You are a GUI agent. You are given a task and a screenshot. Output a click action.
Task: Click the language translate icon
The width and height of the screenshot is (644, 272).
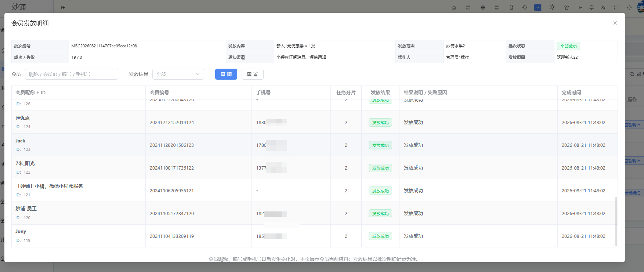click(603, 7)
